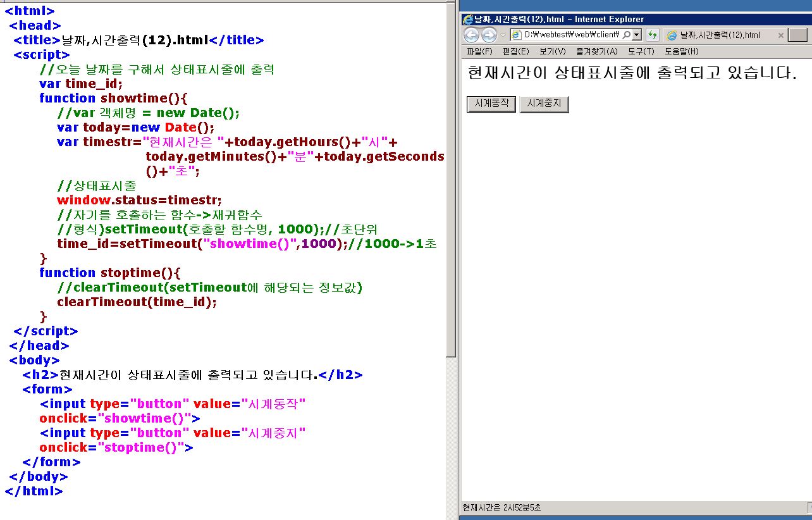Click the code line var time_id;
This screenshot has width=812, height=520.
(81, 84)
